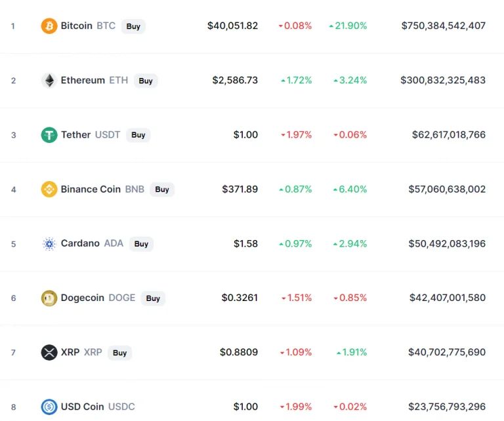Click the Ethereum diamond logo icon
This screenshot has width=504, height=421.
[49, 80]
